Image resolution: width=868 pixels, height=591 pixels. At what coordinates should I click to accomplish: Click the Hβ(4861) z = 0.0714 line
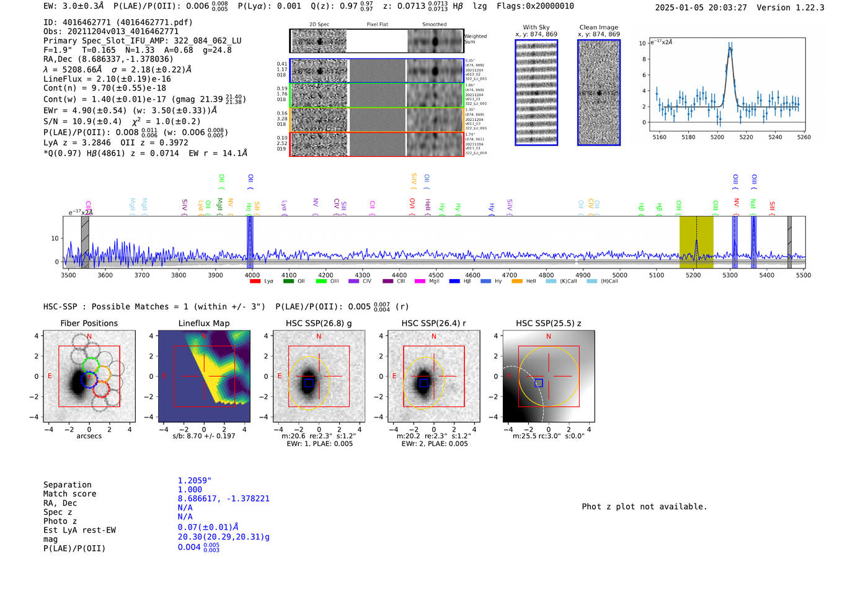point(145,153)
